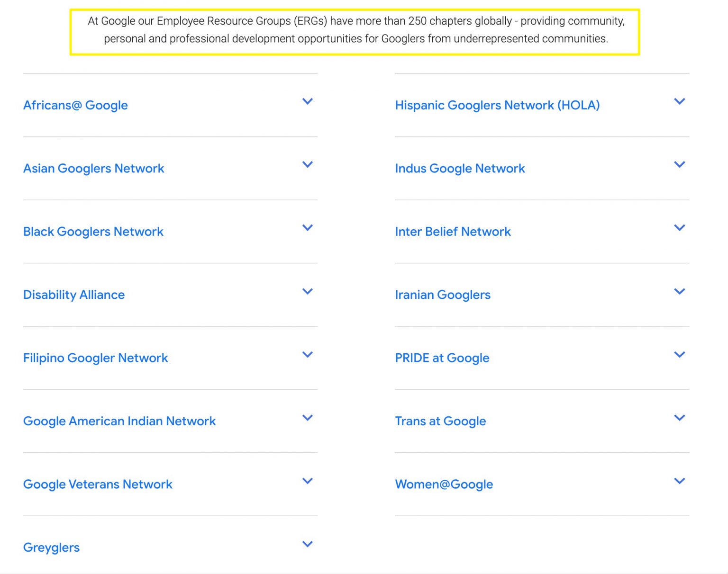This screenshot has width=728, height=574.
Task: Expand the PRIDE at Google arrow
Action: click(x=679, y=354)
